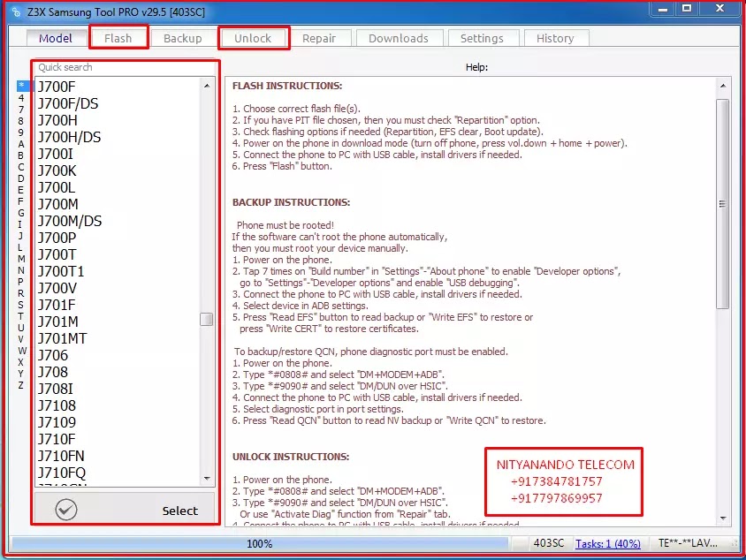This screenshot has width=746, height=560.
Task: Open the Unlock tab
Action: coord(253,38)
